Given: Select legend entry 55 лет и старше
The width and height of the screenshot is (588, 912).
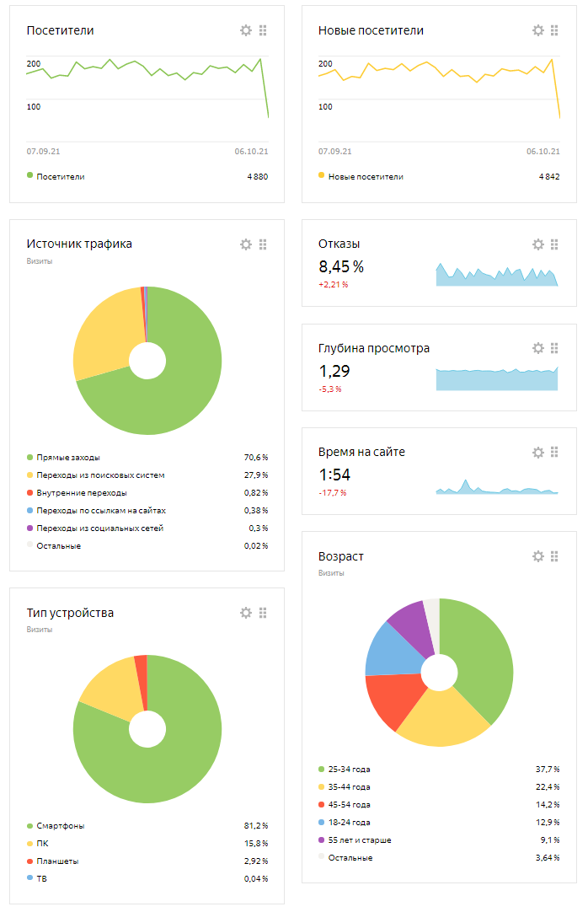Looking at the screenshot, I should click(x=360, y=840).
